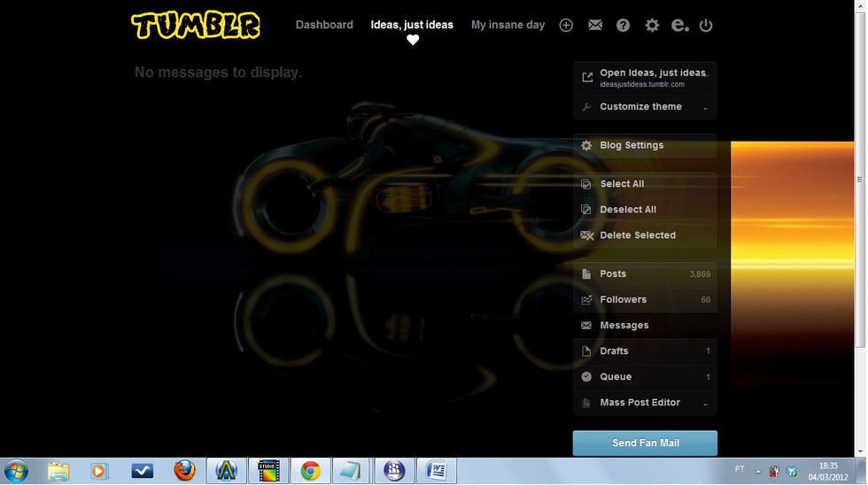The width and height of the screenshot is (868, 485).
Task: Click the Posts page icon
Action: coord(586,273)
